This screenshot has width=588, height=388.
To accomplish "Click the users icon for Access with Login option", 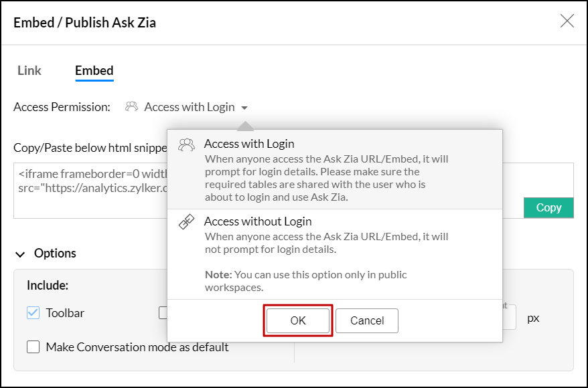I will point(187,144).
